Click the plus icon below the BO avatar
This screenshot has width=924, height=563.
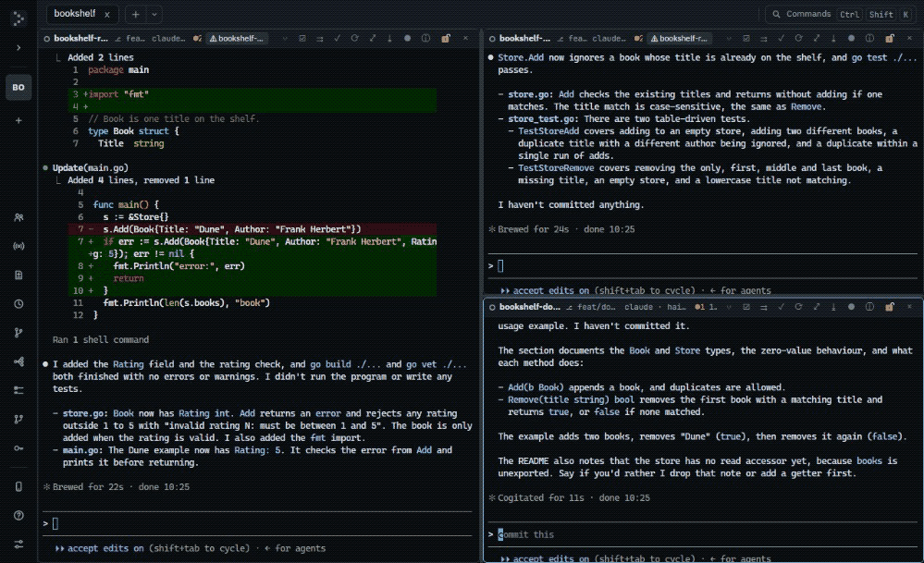point(18,121)
